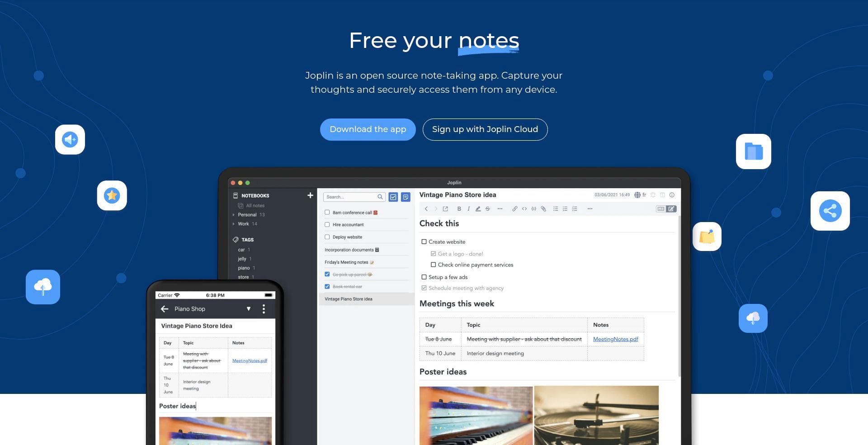Open note properties info icon

coord(672,195)
